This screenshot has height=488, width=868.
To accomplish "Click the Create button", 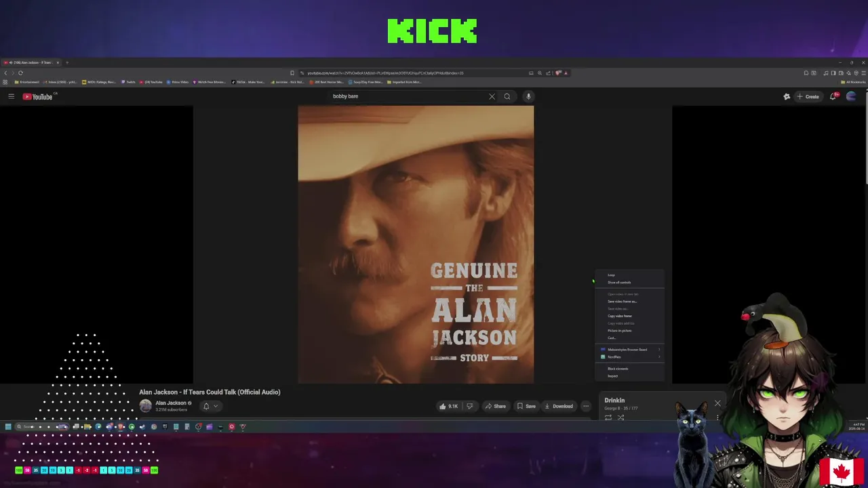I will coord(808,96).
